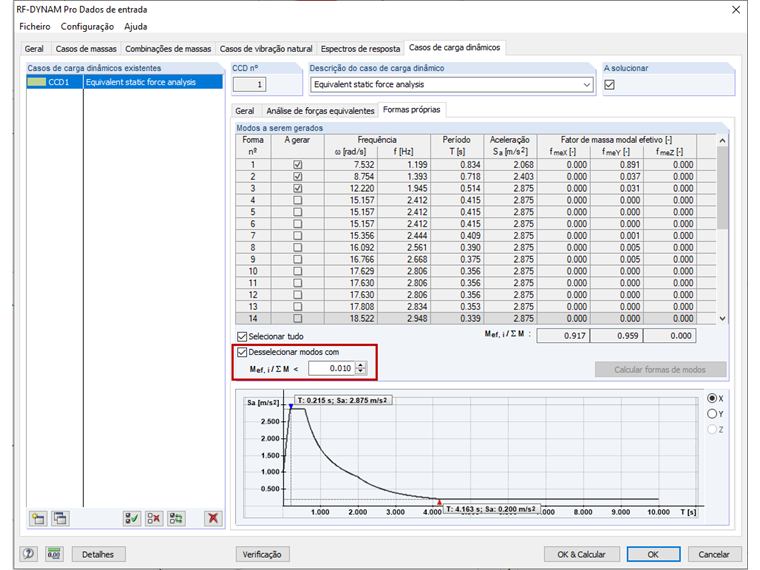Click the Mef sum field showing 0.959
Image resolution: width=760 pixels, height=570 pixels.
point(617,336)
